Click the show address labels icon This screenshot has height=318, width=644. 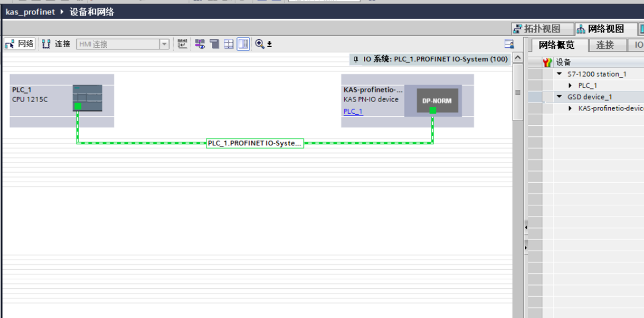200,44
